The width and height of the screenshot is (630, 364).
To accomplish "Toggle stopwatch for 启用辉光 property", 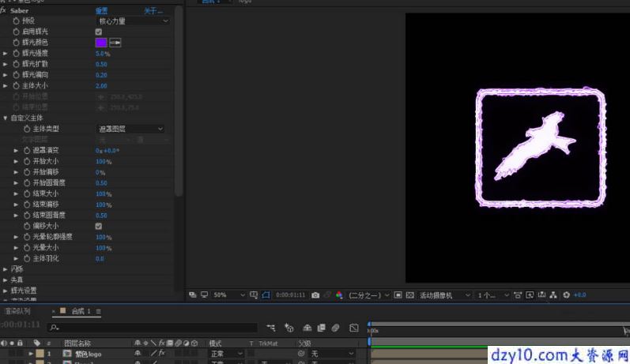I will [x=16, y=32].
